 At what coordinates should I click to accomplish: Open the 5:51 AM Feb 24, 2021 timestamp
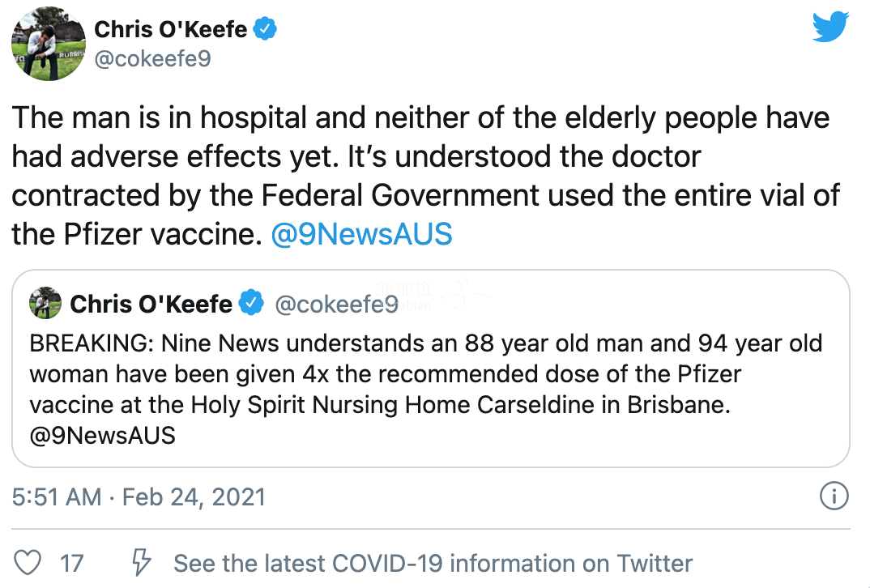coord(139,497)
